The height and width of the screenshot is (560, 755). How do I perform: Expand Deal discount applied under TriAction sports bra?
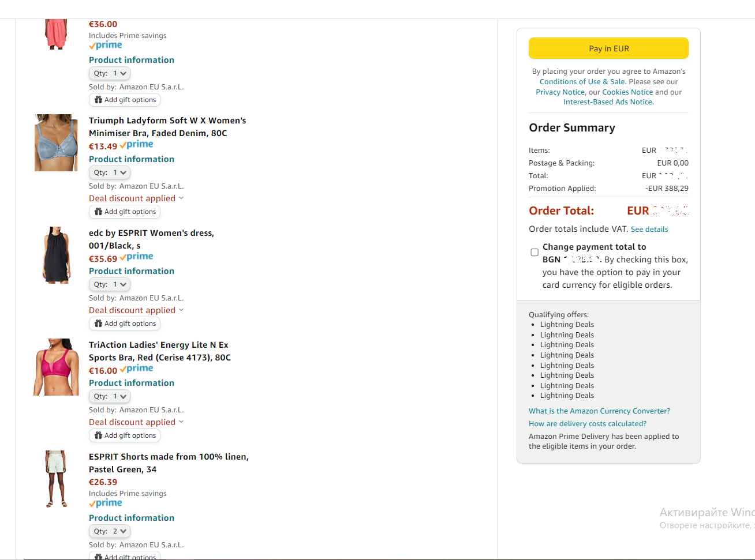click(x=136, y=422)
